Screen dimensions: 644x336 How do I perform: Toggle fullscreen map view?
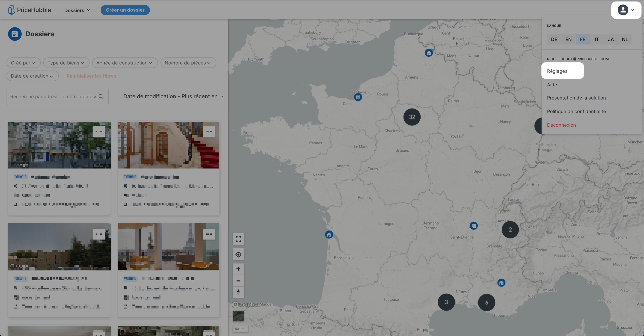point(238,239)
